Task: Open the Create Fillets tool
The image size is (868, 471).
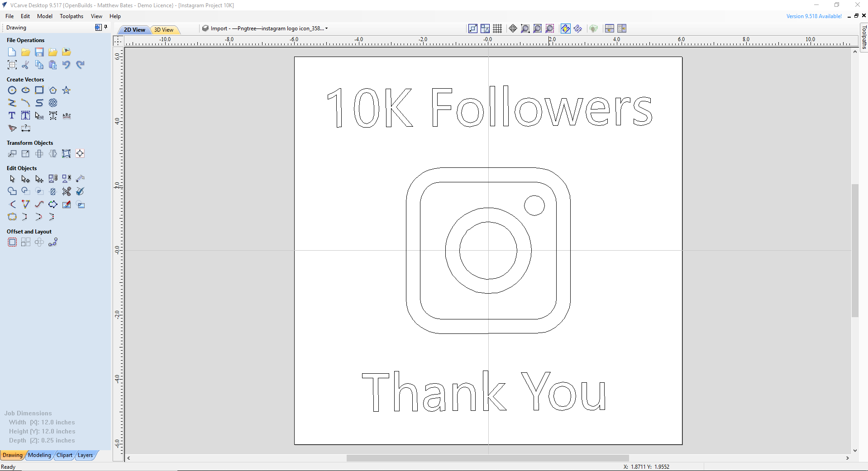Action: click(12, 204)
